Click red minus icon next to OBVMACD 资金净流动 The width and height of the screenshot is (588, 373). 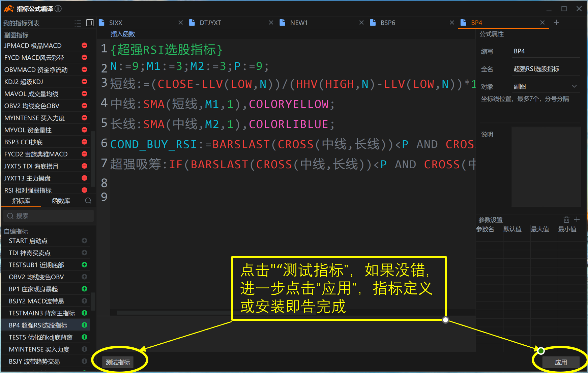coord(84,69)
